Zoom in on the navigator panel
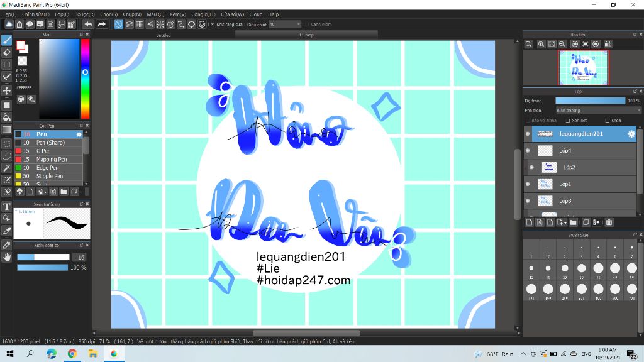Image resolution: width=644 pixels, height=362 pixels. pyautogui.click(x=541, y=44)
